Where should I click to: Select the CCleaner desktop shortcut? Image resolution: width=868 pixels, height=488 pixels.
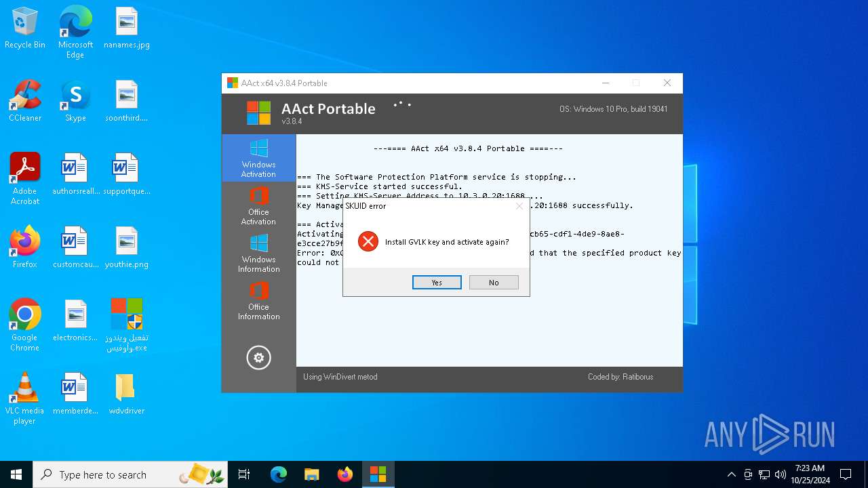pos(25,102)
